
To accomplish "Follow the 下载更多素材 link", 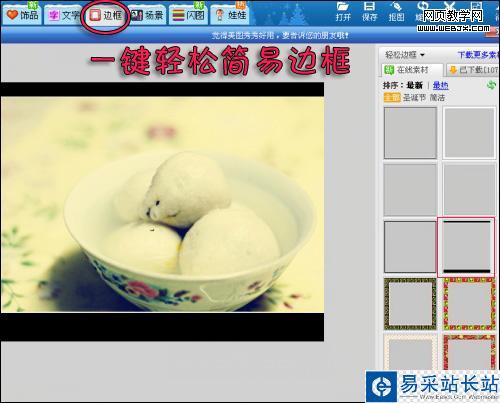I will point(478,55).
